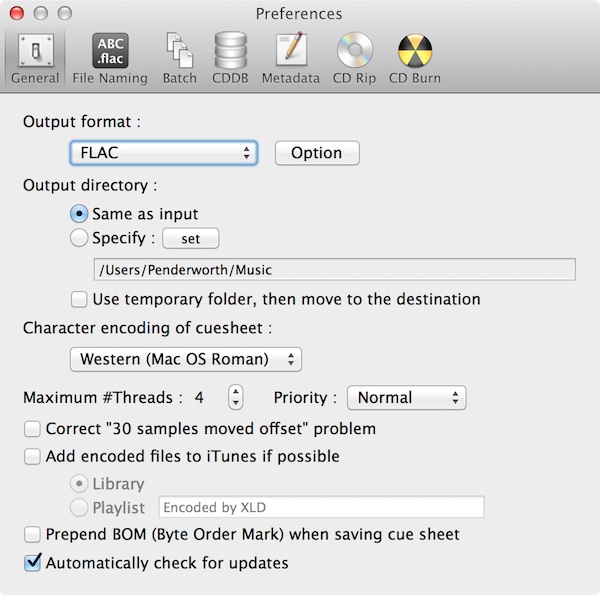Switch to the Metadata preferences pane
The height and width of the screenshot is (595, 600).
(291, 59)
